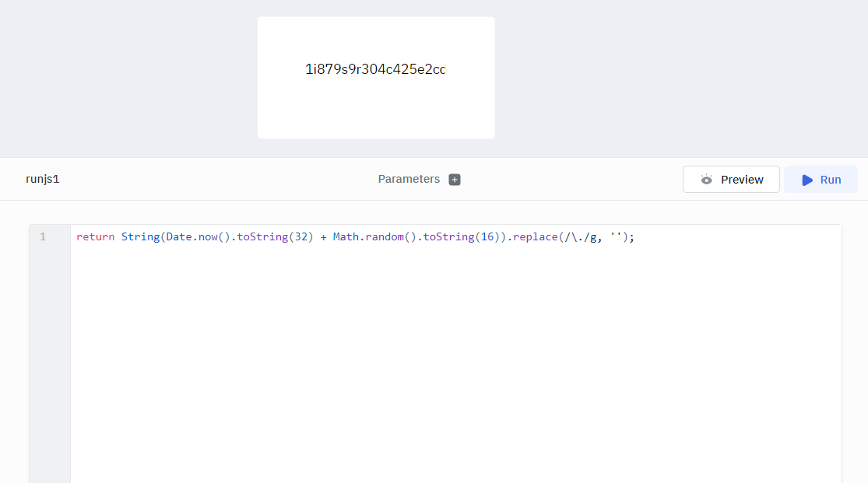
Task: Select the generated ID text 1i879s9r304c425e2cc
Action: [375, 69]
